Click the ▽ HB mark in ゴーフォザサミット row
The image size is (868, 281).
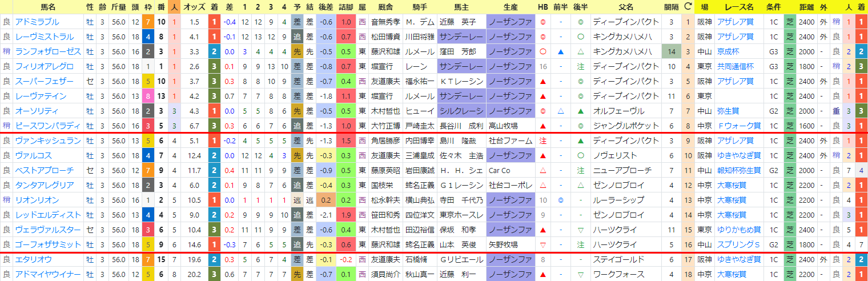[542, 245]
